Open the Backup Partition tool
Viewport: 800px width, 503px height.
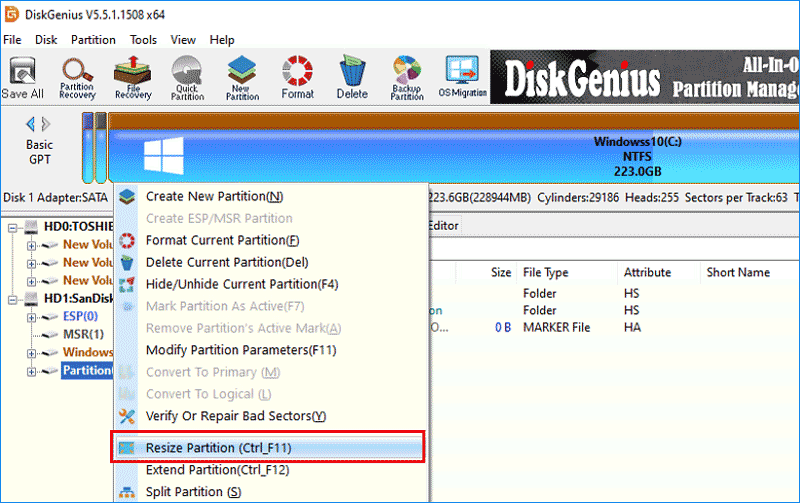coord(407,78)
